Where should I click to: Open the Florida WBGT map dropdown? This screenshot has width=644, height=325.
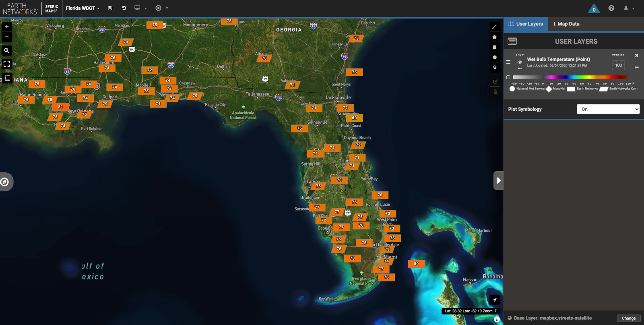click(83, 8)
